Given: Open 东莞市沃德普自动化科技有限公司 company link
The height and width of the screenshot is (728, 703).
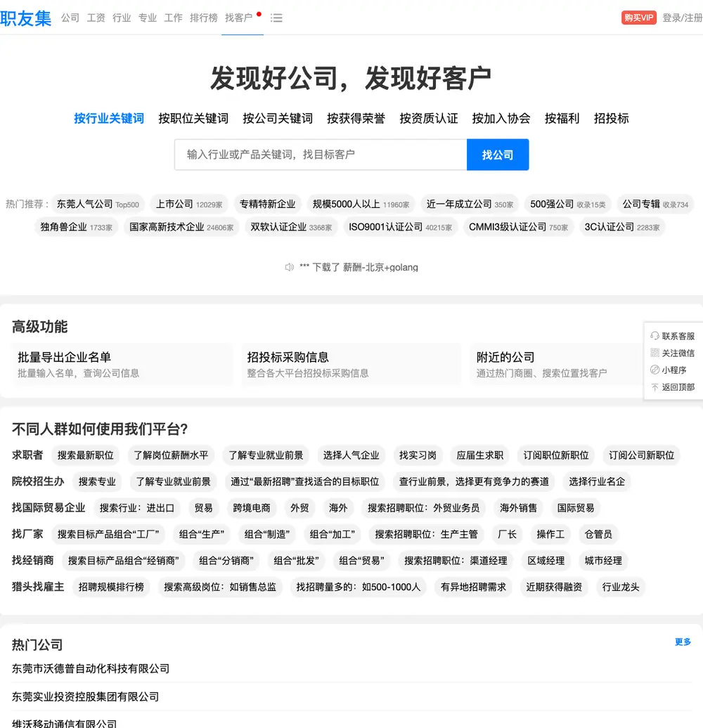Looking at the screenshot, I should [x=91, y=668].
